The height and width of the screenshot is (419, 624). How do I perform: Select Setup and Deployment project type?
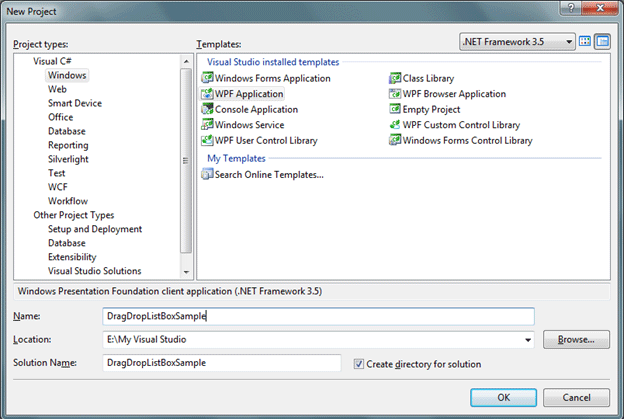[95, 229]
